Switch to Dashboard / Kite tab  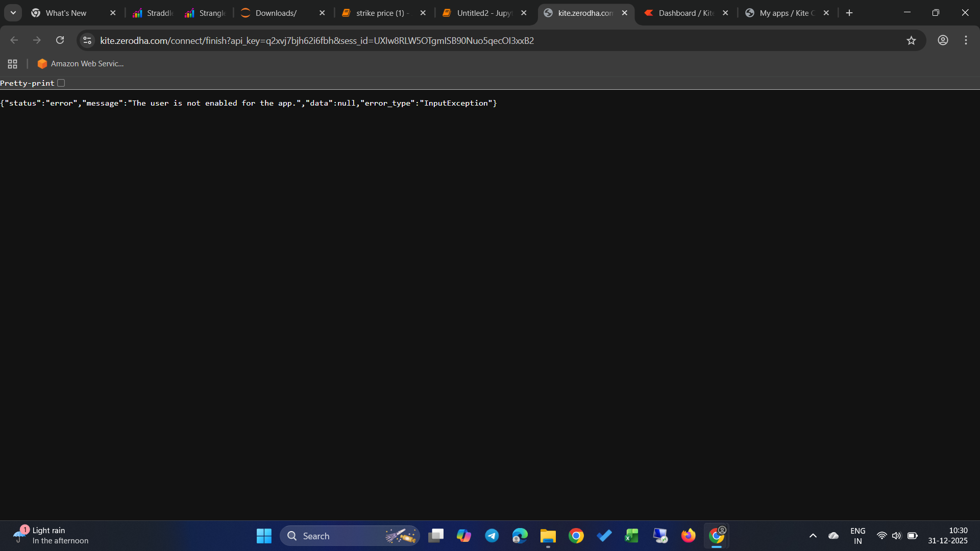[x=685, y=13]
